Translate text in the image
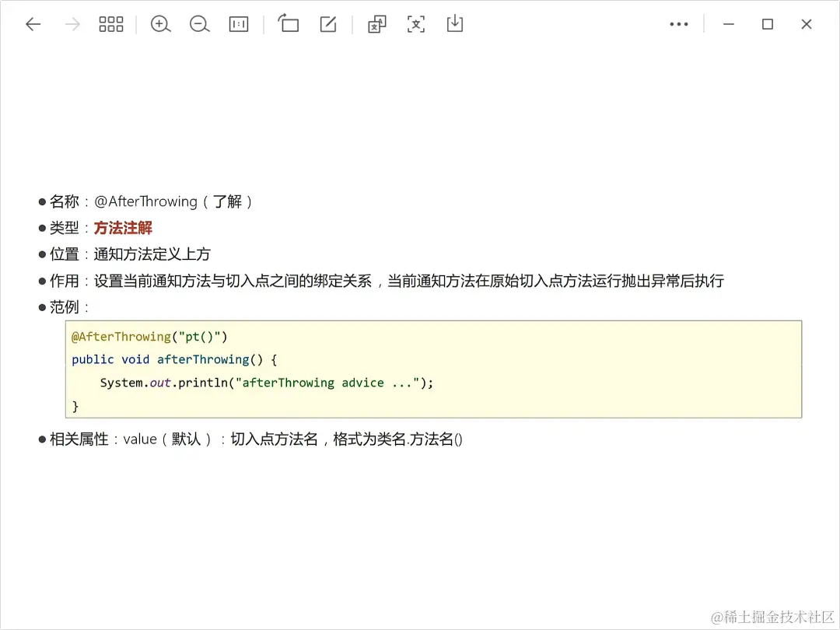Viewport: 840px width, 630px height. point(376,24)
